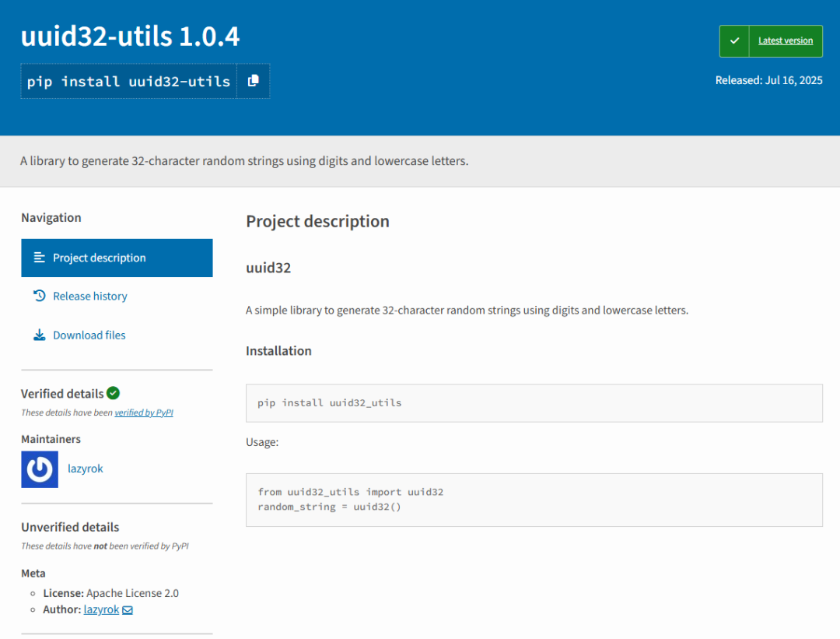Image resolution: width=840 pixels, height=639 pixels.
Task: Click the author email envelope icon
Action: pos(128,610)
